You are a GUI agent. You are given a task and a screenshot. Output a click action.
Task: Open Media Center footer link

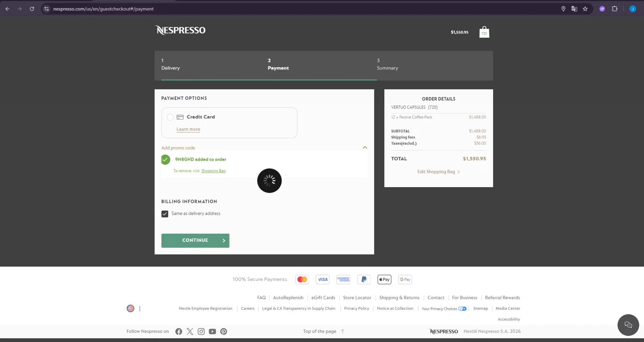508,309
